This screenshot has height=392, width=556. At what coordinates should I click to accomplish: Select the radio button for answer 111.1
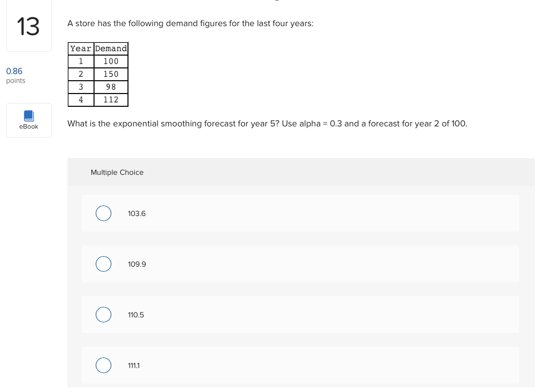click(x=104, y=365)
